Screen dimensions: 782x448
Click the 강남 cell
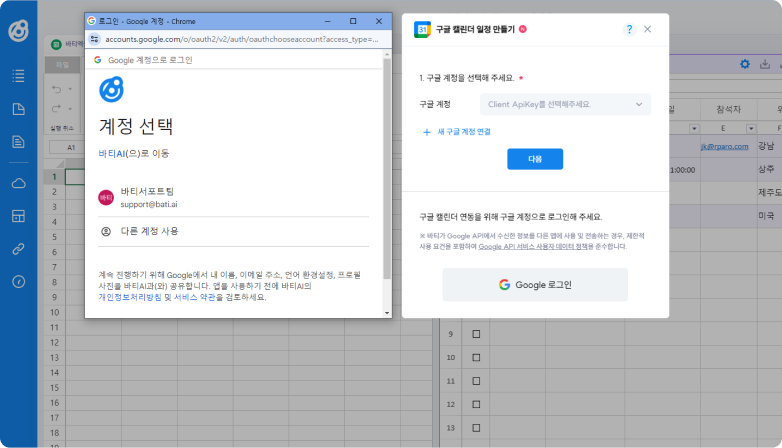[x=769, y=146]
